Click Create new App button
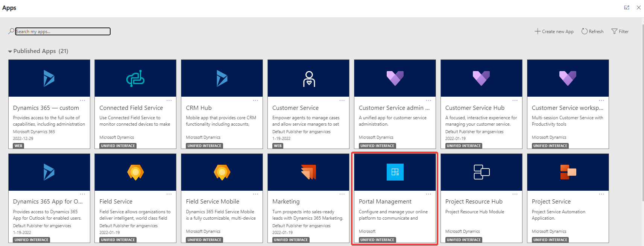This screenshot has height=246, width=644. [554, 32]
